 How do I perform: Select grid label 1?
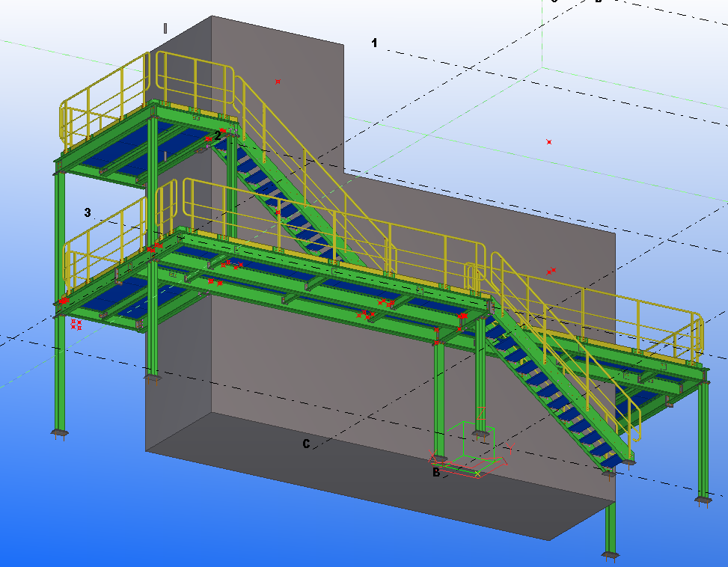[x=374, y=43]
